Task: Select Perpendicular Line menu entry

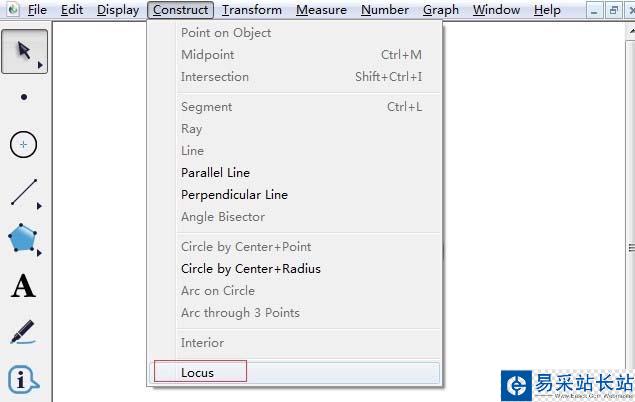Action: (x=234, y=195)
